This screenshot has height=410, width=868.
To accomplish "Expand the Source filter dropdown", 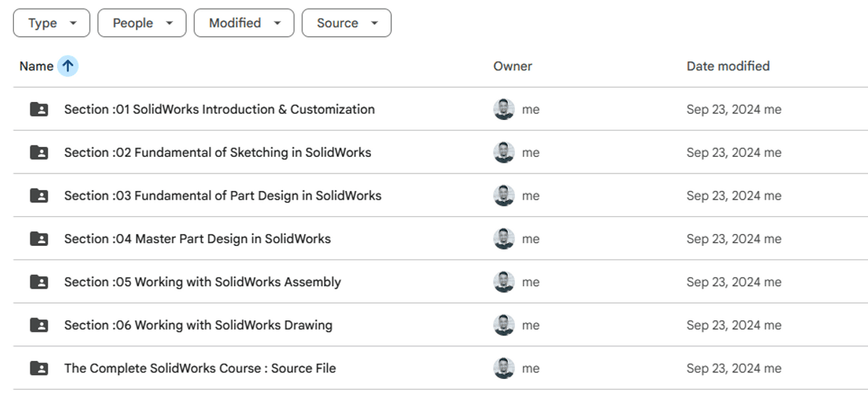I will [346, 23].
